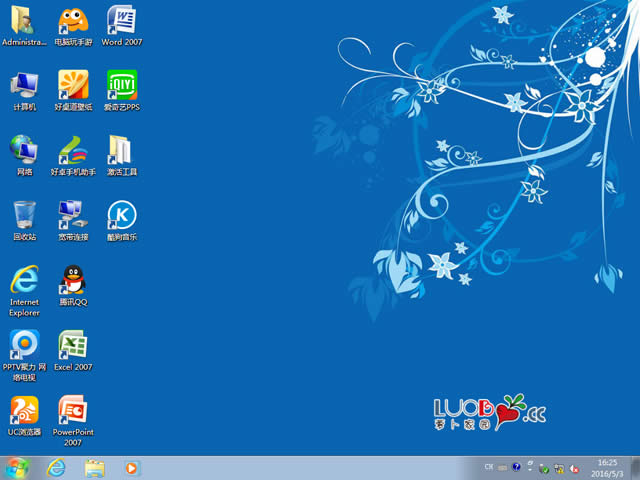
Task: Select the 好桌道壁纸 wallpaper app icon
Action: click(72, 86)
